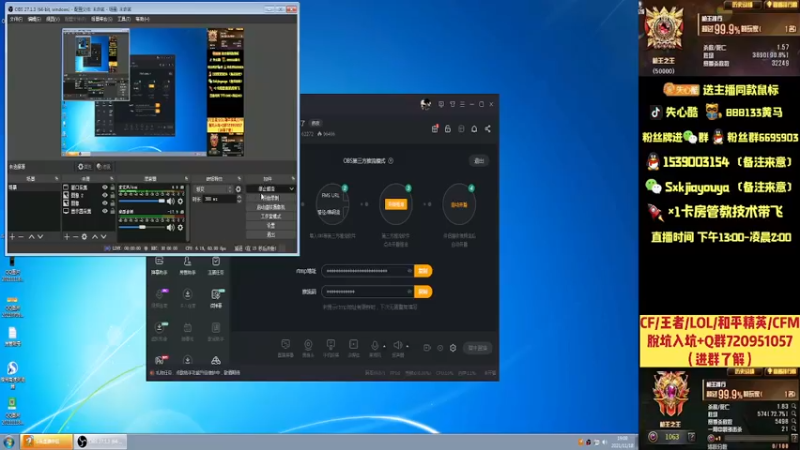Mute second audio mixer channel

click(170, 228)
